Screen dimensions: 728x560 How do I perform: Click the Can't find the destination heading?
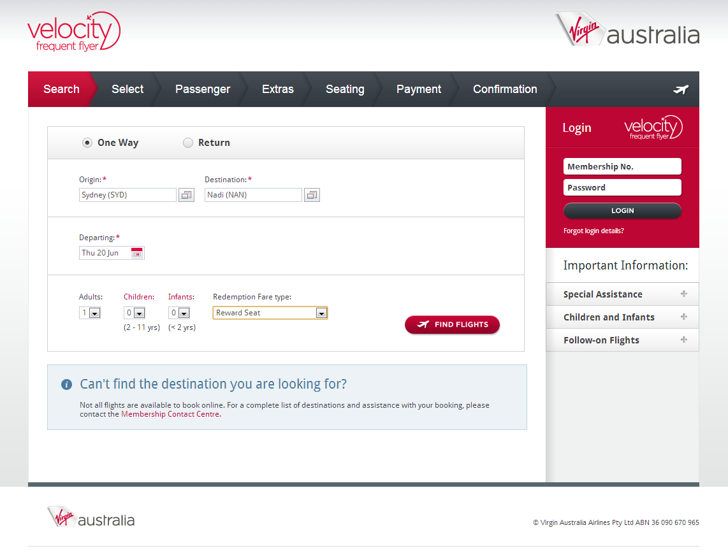point(213,384)
